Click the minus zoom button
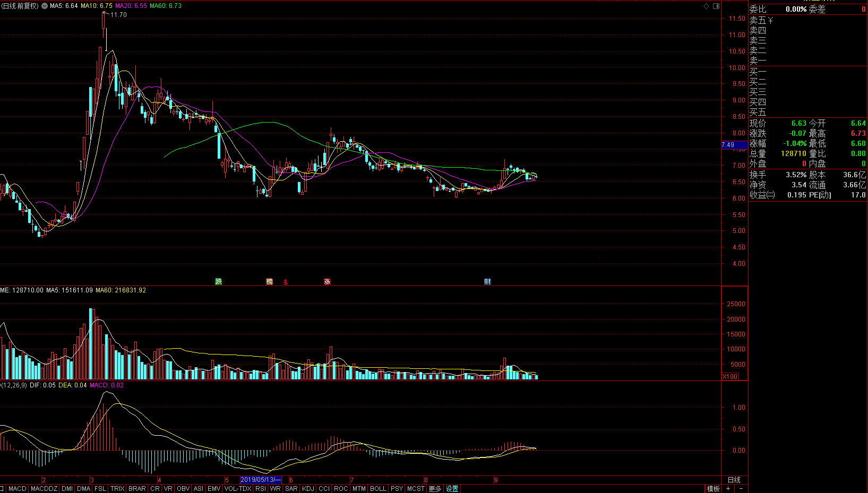Screen dimensions: 868x493 741,489
